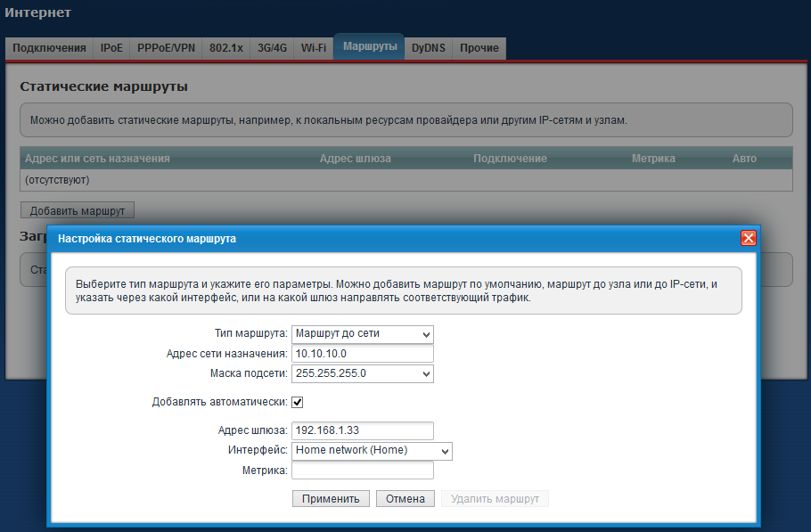Viewport: 811px width, 532px height.
Task: Select the 802.1x tab
Action: coord(225,48)
